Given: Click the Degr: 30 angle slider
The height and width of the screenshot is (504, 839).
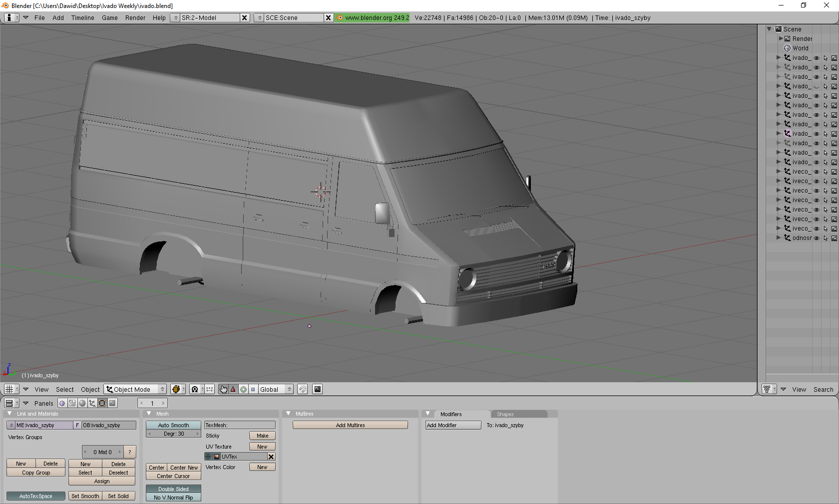Looking at the screenshot, I should coord(173,434).
